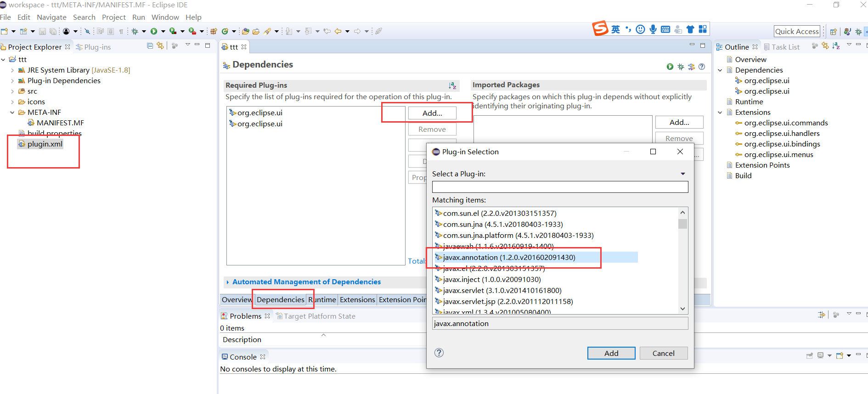The image size is (868, 394).
Task: Click the External Tools run icon
Action: pyautogui.click(x=192, y=31)
